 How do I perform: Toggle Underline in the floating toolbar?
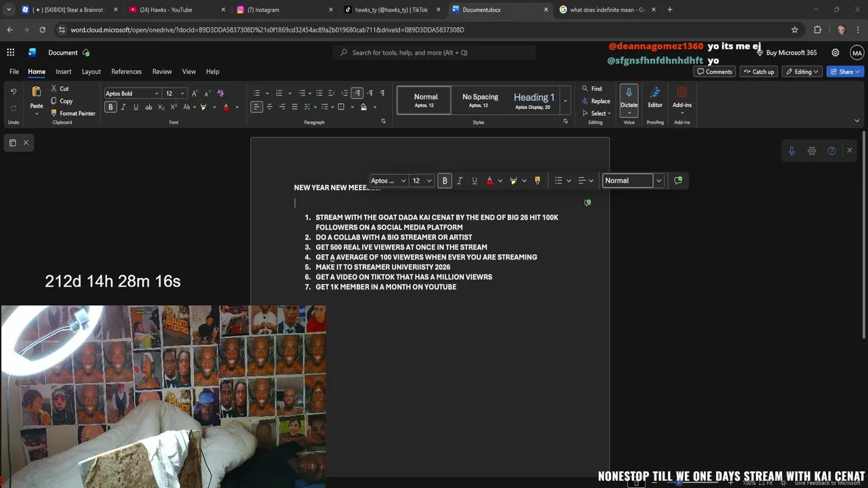pos(474,180)
